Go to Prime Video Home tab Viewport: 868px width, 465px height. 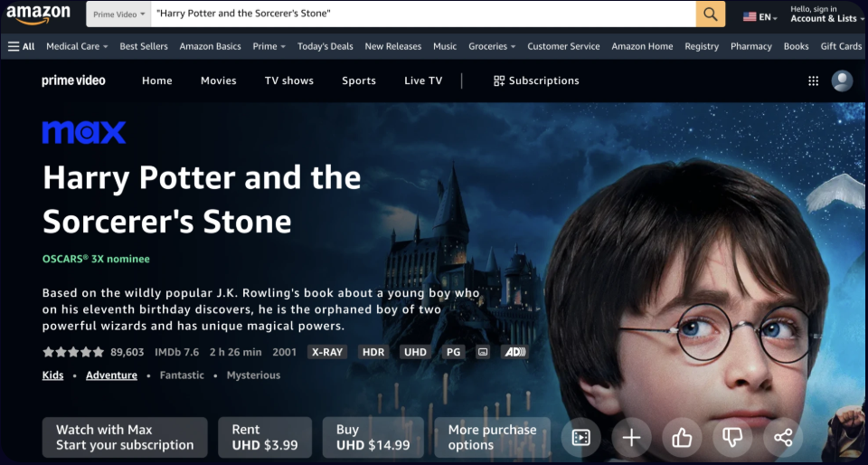(x=157, y=81)
